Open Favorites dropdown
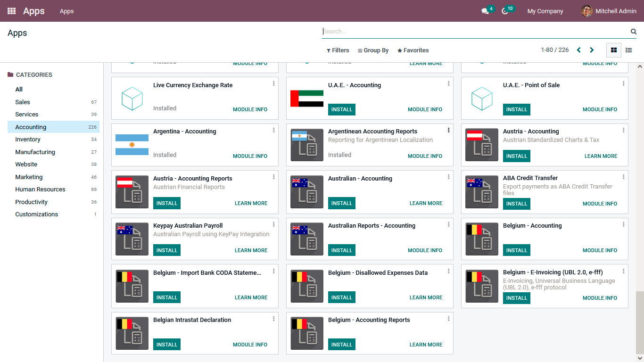 click(x=413, y=50)
